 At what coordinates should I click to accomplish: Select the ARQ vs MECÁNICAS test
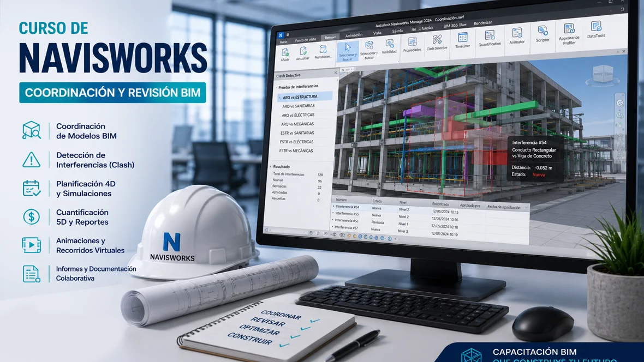tap(297, 124)
